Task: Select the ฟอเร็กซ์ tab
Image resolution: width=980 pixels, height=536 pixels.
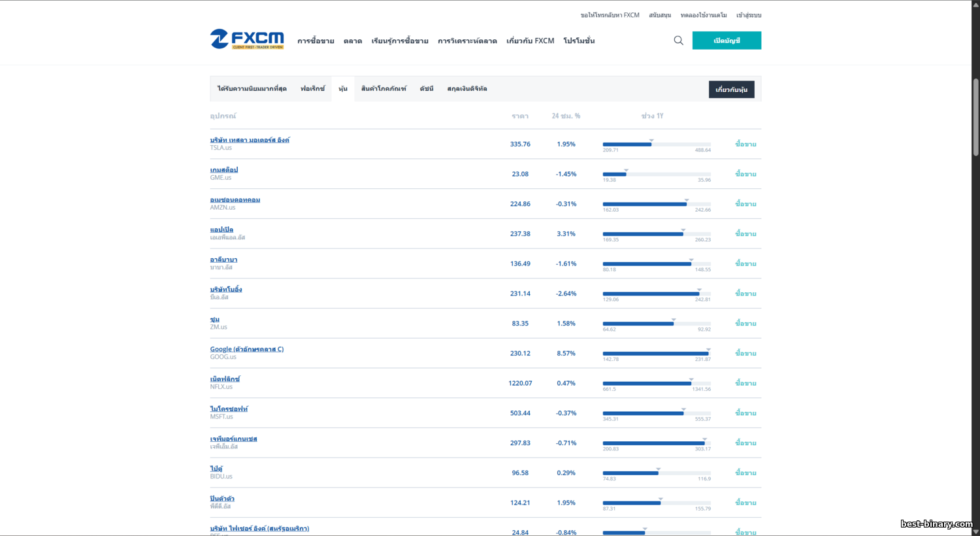Action: [x=312, y=89]
